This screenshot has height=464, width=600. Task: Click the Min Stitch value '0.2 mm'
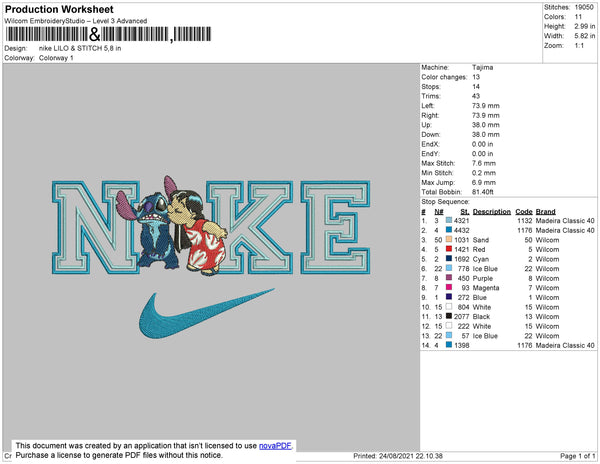tap(484, 173)
